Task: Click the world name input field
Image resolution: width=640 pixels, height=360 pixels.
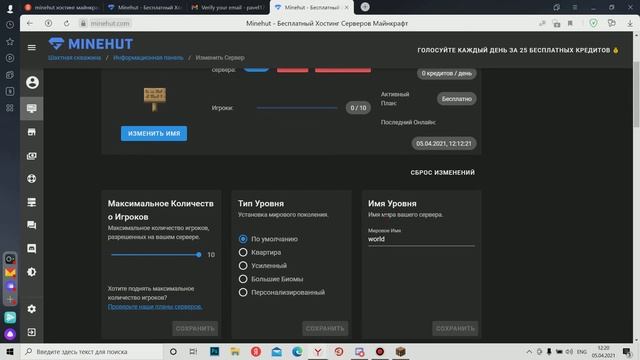Action: click(x=421, y=239)
